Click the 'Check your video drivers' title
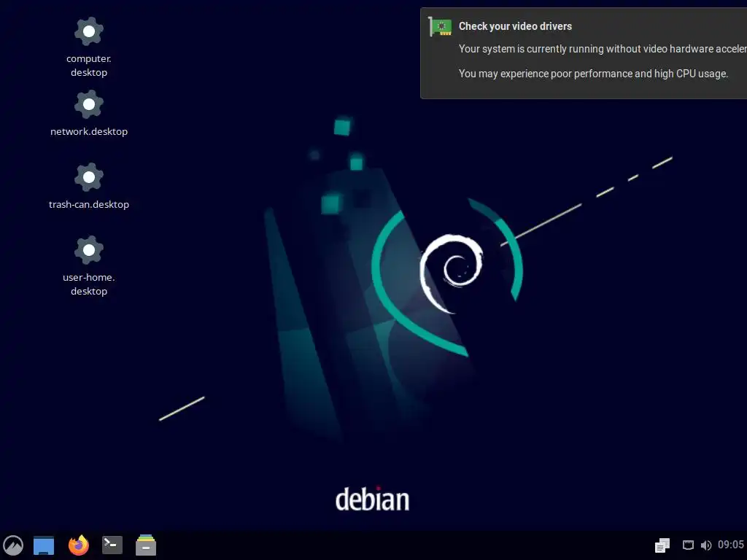 515,26
